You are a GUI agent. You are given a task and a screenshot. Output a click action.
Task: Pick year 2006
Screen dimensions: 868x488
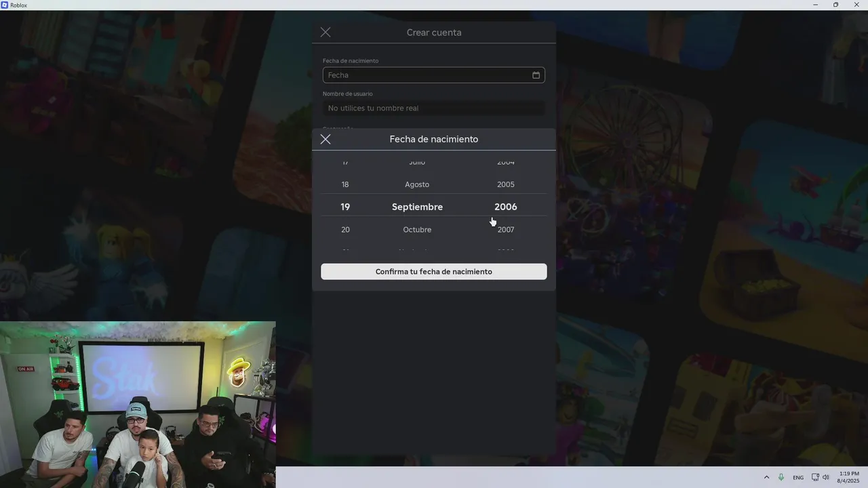tap(506, 207)
